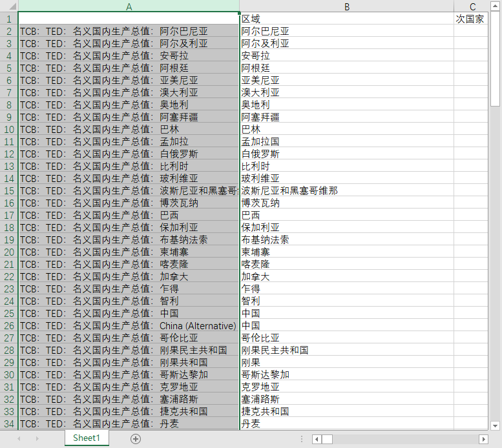Select column B cell 亚美尼亚
This screenshot has width=502, height=448.
pyautogui.click(x=347, y=80)
